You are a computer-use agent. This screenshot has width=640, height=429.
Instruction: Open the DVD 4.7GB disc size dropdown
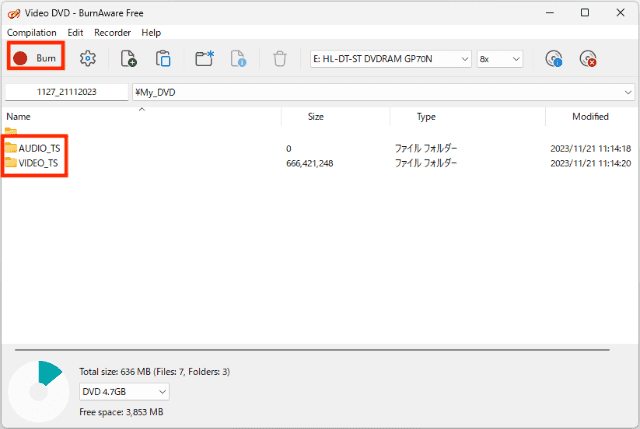coord(124,392)
